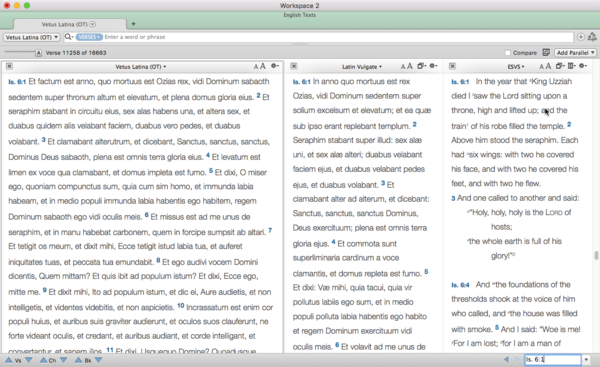Open the Add Parallel dropdown

pos(576,52)
